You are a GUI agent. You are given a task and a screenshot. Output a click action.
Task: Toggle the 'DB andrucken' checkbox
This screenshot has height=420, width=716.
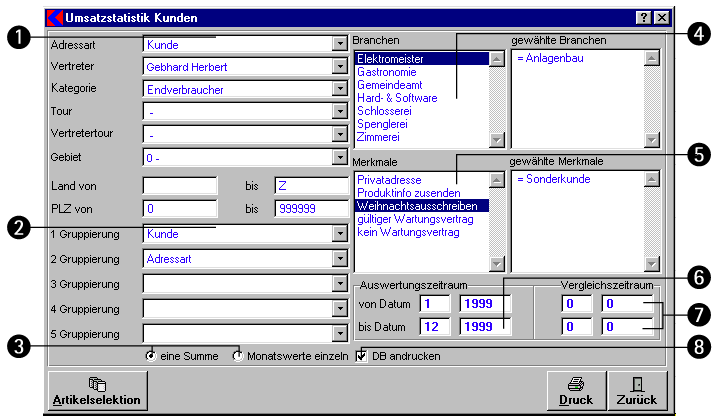point(361,355)
